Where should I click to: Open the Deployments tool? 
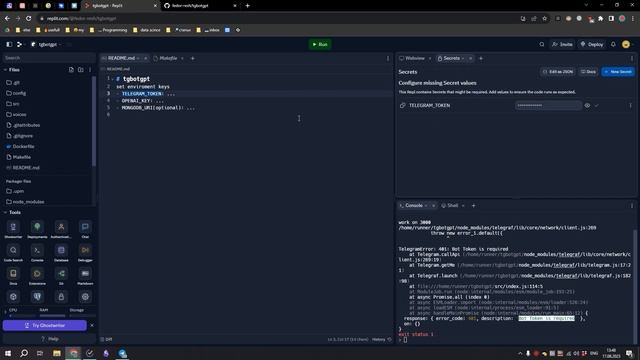(37, 227)
